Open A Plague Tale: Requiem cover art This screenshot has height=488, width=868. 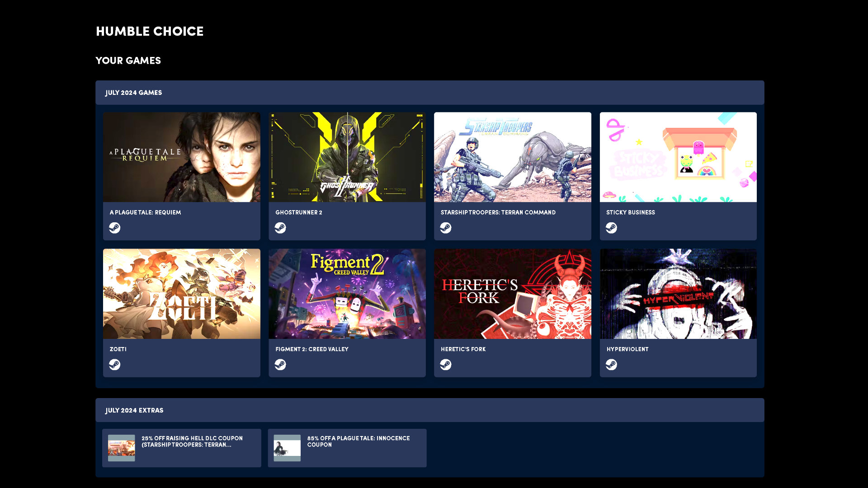click(x=182, y=157)
